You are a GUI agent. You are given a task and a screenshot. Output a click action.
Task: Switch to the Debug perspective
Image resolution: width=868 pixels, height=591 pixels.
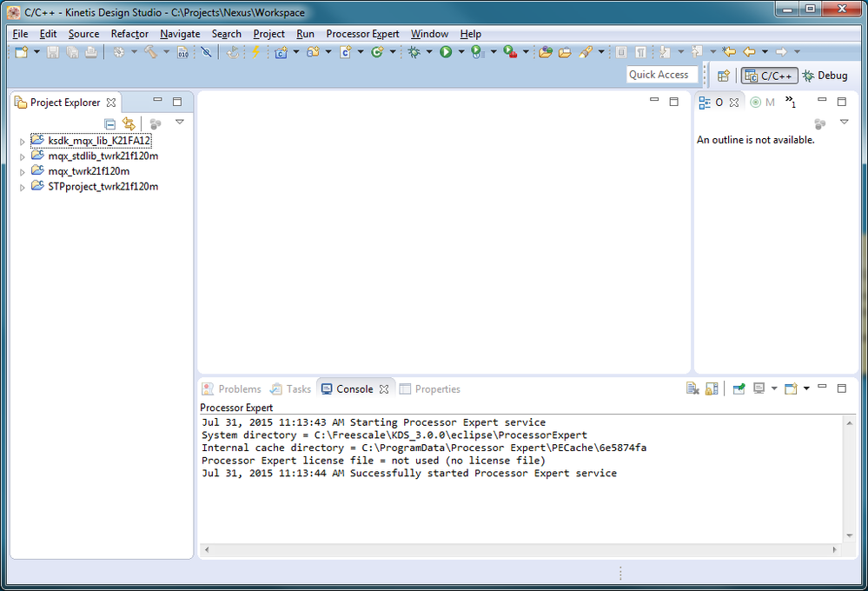click(825, 76)
